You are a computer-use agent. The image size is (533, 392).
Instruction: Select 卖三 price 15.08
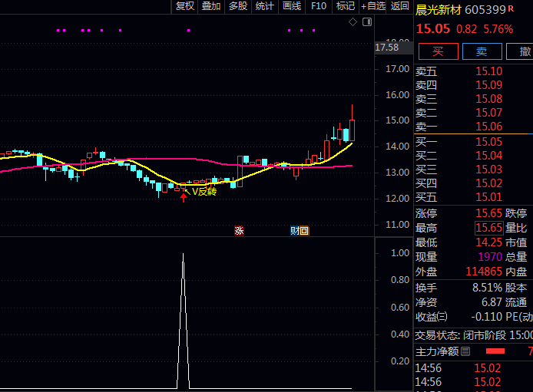(488, 99)
